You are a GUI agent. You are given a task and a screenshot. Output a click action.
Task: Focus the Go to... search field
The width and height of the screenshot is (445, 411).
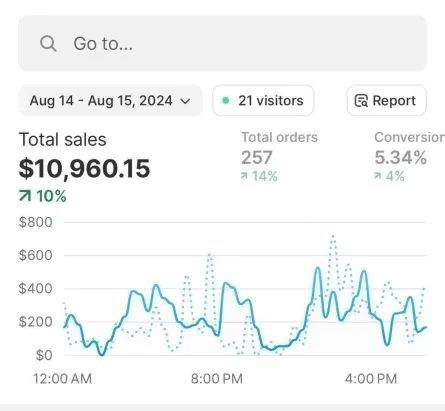223,43
